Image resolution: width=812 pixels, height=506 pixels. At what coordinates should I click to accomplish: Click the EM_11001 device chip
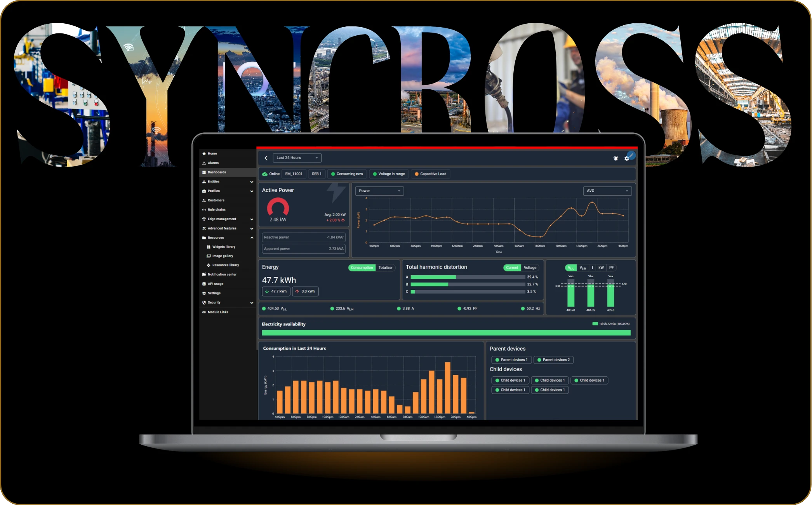click(294, 174)
